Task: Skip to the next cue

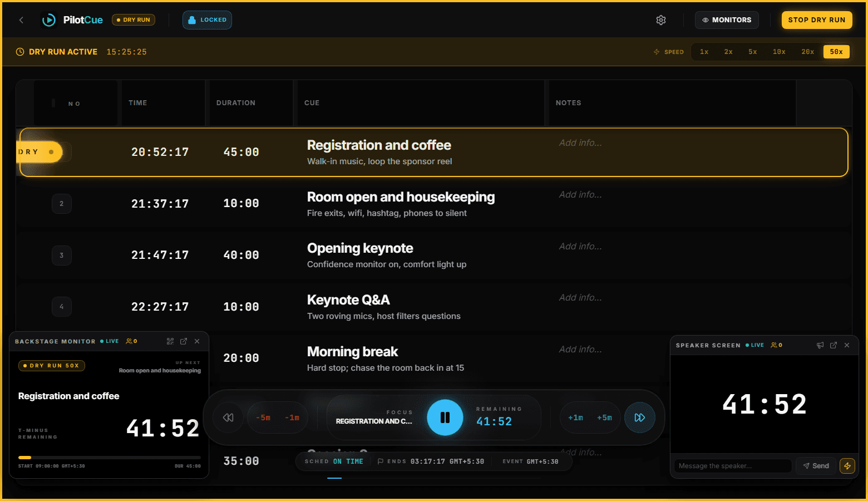Action: tap(640, 417)
